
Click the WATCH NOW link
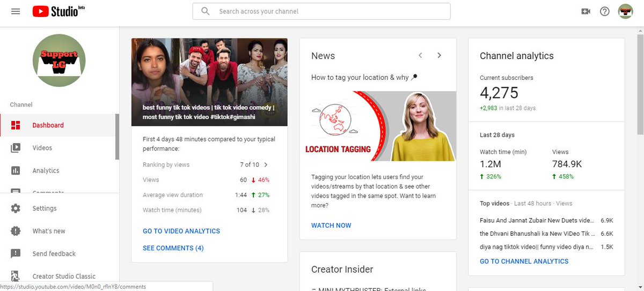[x=331, y=225]
